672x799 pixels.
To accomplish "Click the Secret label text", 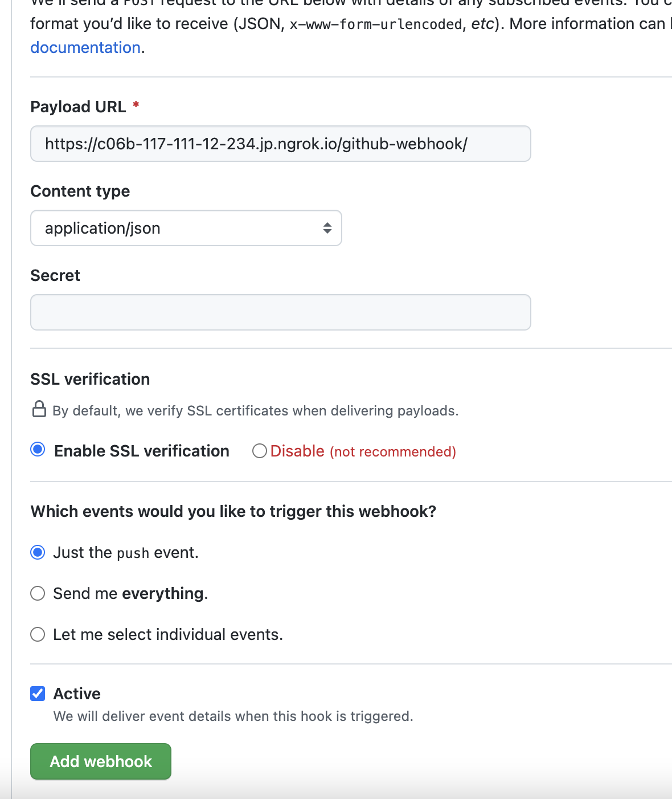I will pyautogui.click(x=55, y=275).
